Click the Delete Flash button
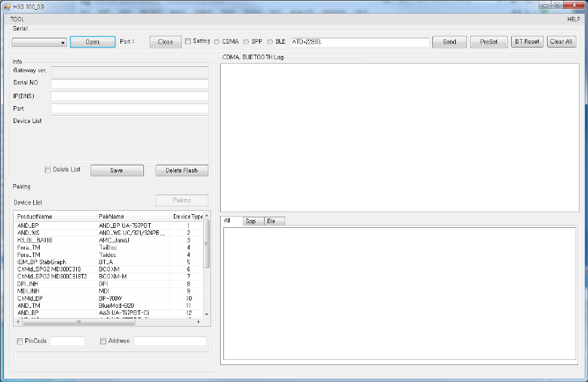 (x=182, y=171)
